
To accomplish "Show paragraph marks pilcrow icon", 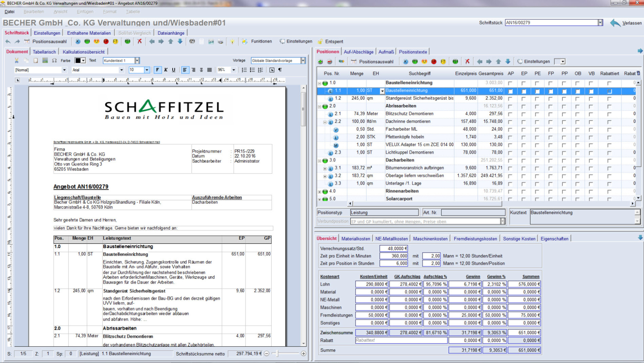I will tap(280, 70).
